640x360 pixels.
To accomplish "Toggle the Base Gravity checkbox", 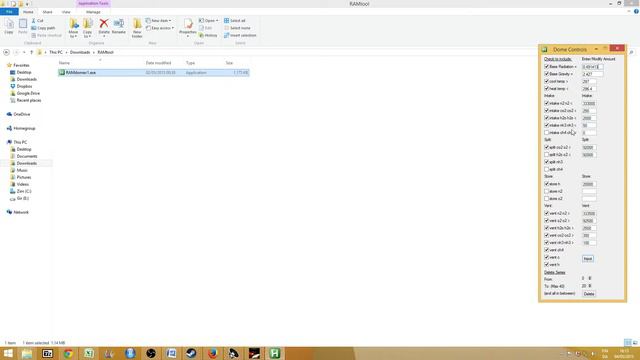I will (547, 74).
